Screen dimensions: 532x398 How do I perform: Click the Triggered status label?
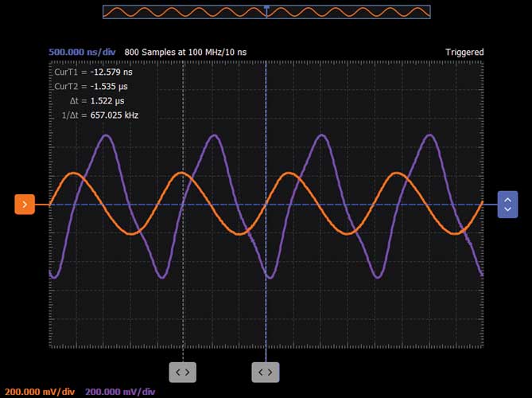pos(464,52)
